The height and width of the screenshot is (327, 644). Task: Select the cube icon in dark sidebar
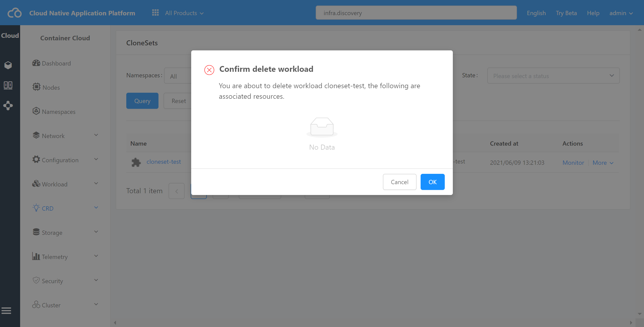tap(8, 65)
